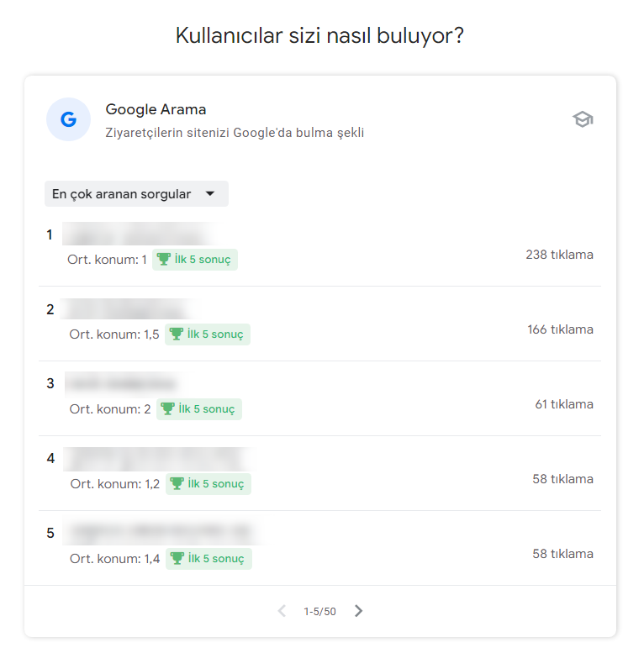Open the blurred query ranked number 5

click(162, 532)
